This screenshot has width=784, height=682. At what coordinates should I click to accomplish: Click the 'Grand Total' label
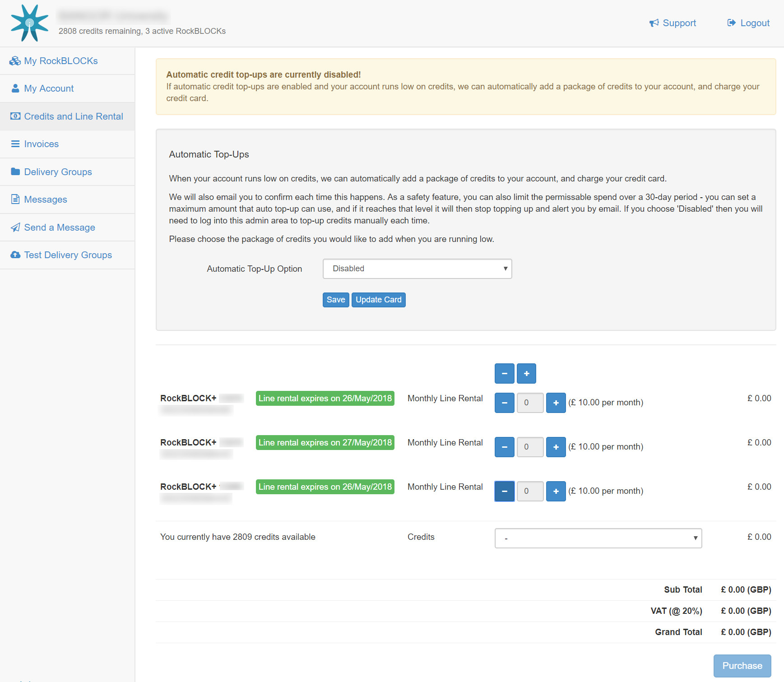tap(678, 632)
